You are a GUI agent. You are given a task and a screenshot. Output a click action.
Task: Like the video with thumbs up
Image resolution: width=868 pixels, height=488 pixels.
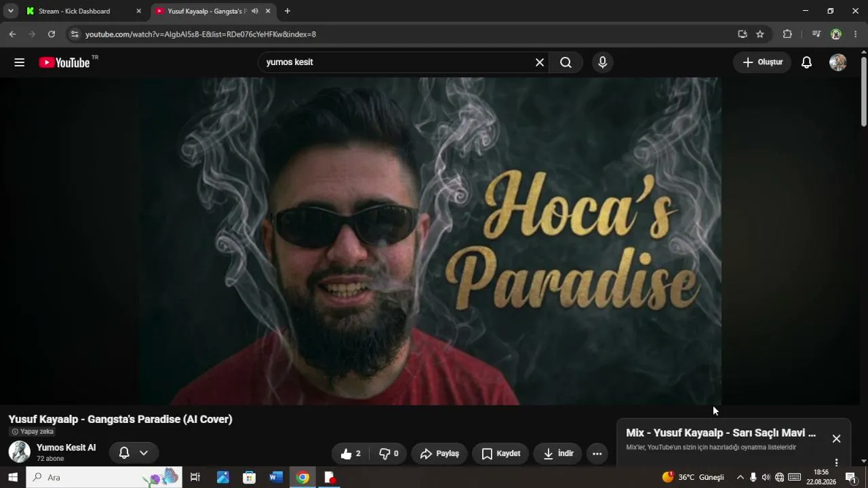351,453
